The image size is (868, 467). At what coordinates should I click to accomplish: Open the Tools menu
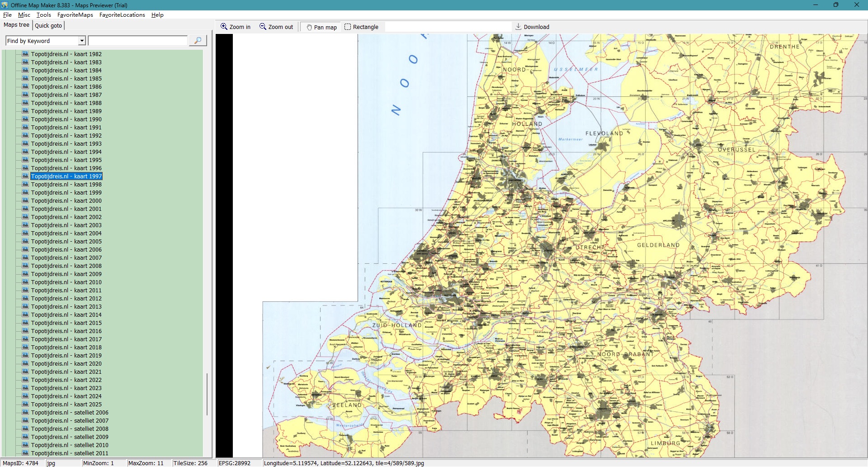click(43, 15)
